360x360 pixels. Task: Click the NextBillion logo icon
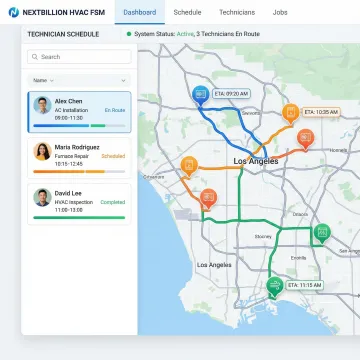coord(14,12)
